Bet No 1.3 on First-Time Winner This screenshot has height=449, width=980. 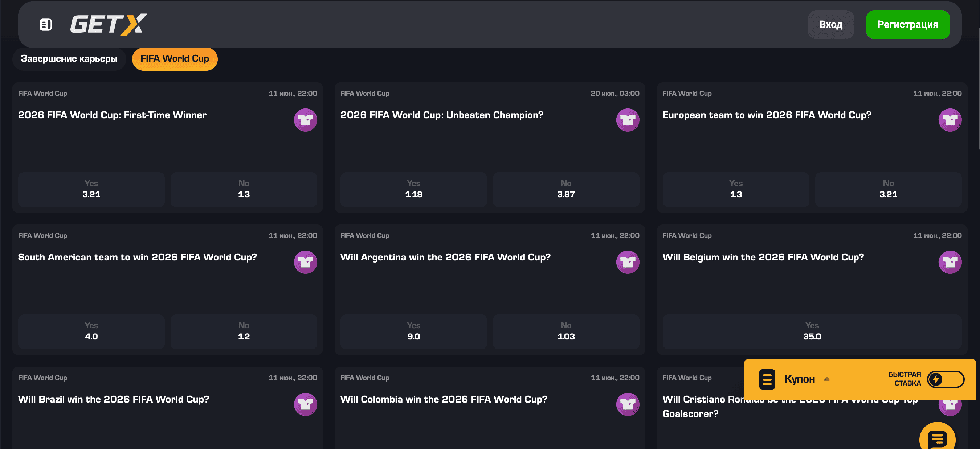pos(244,189)
